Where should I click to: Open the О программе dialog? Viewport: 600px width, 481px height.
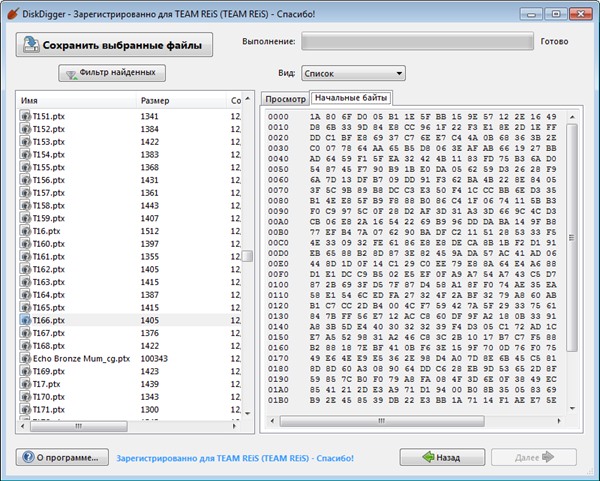(60, 457)
